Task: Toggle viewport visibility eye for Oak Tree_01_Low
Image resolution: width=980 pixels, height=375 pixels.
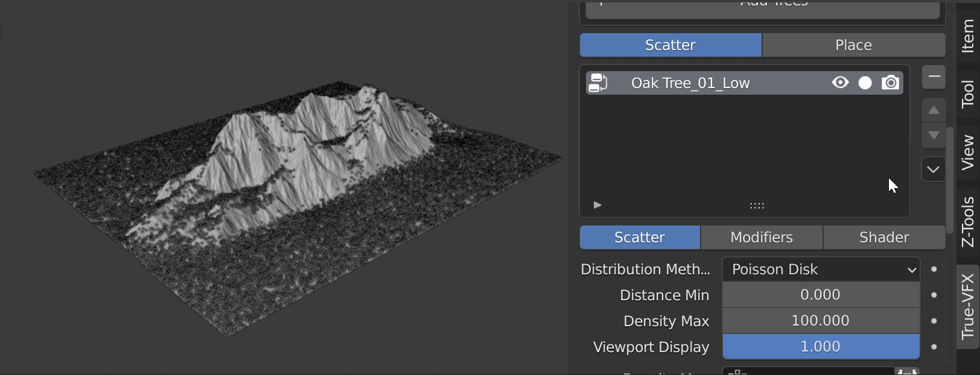Action: (840, 83)
